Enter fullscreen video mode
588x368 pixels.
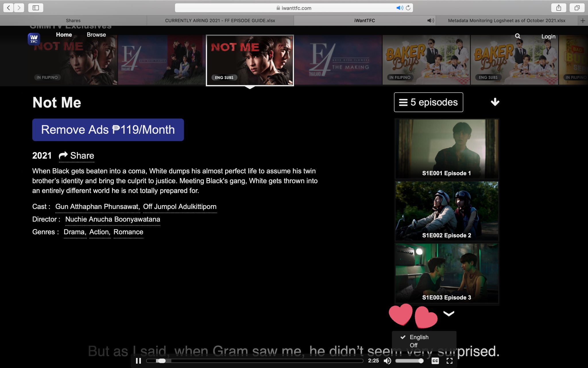coord(450,361)
